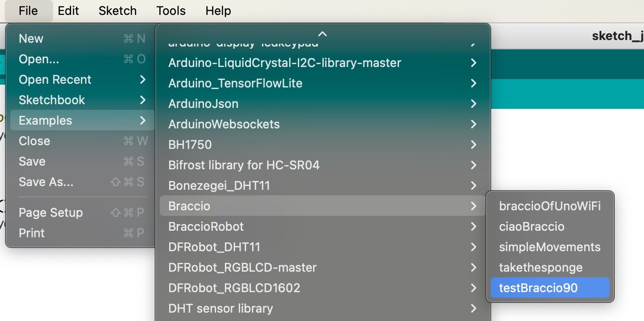Select the braccioOfUnoWiFi example
The image size is (644, 321).
tap(550, 206)
